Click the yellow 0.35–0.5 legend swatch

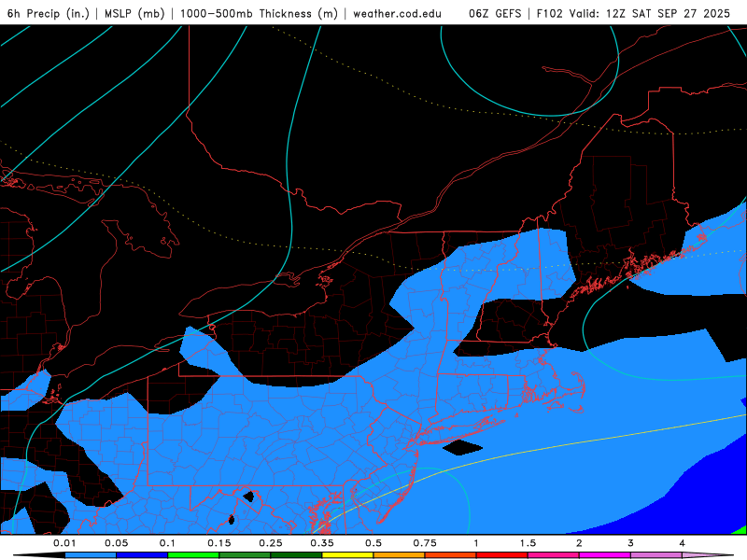[347, 555]
